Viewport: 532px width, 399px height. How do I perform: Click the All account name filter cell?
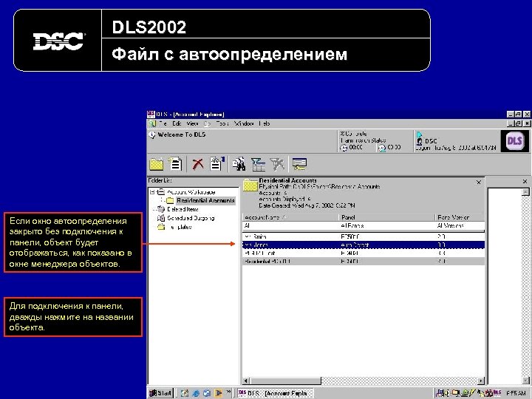(290, 225)
